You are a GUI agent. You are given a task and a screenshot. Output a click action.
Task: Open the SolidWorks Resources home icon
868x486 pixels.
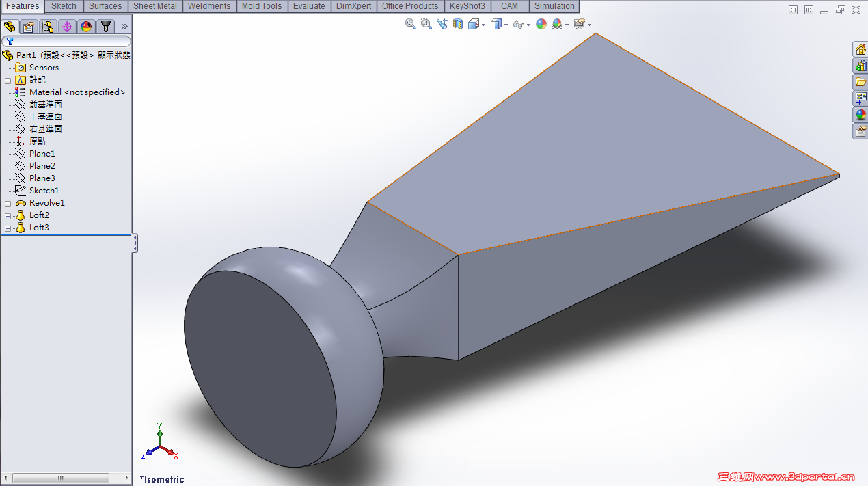(x=860, y=49)
